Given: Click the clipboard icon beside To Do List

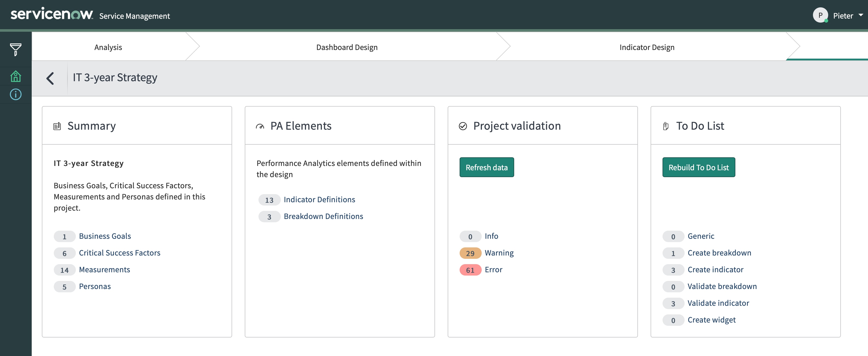Looking at the screenshot, I should click(x=666, y=126).
